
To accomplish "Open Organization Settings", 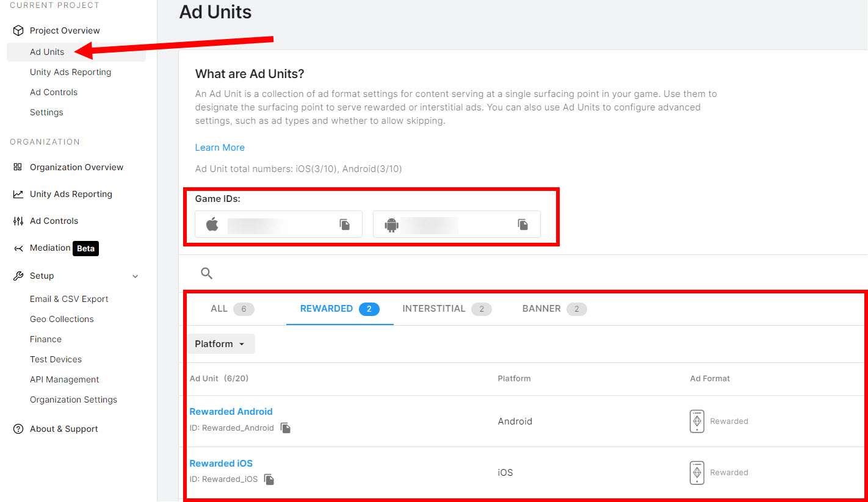I will pyautogui.click(x=73, y=400).
